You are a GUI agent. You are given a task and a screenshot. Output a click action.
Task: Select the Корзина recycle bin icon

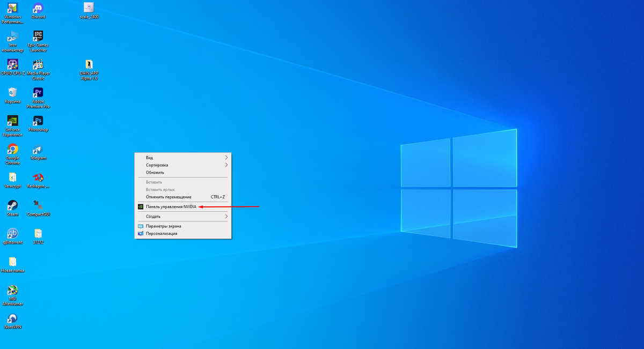coord(12,95)
